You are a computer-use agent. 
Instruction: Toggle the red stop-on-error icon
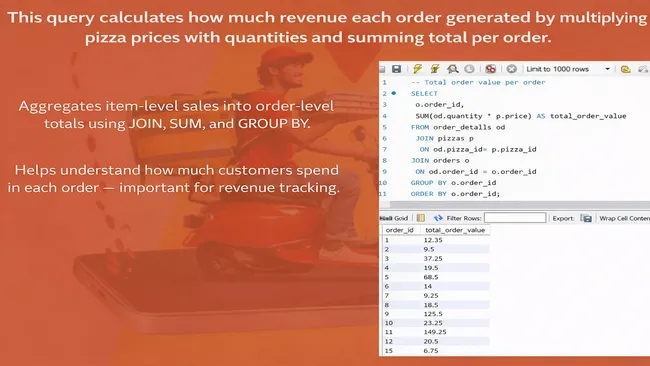(x=491, y=69)
